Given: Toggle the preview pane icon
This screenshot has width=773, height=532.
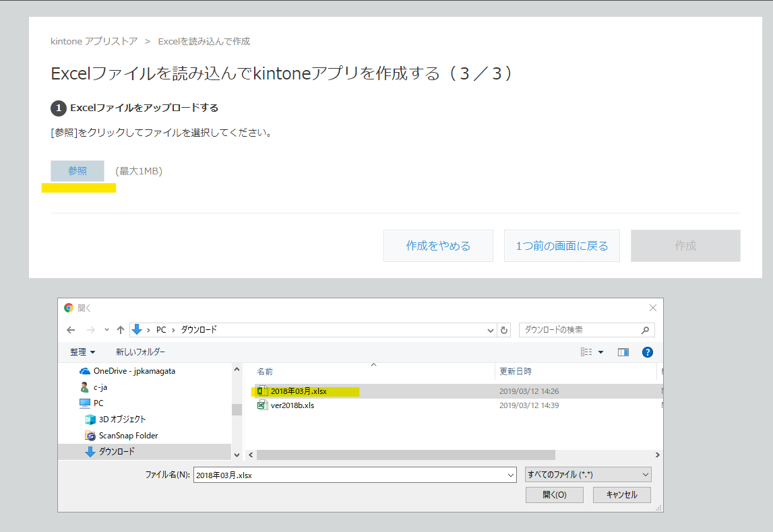Looking at the screenshot, I should point(623,352).
